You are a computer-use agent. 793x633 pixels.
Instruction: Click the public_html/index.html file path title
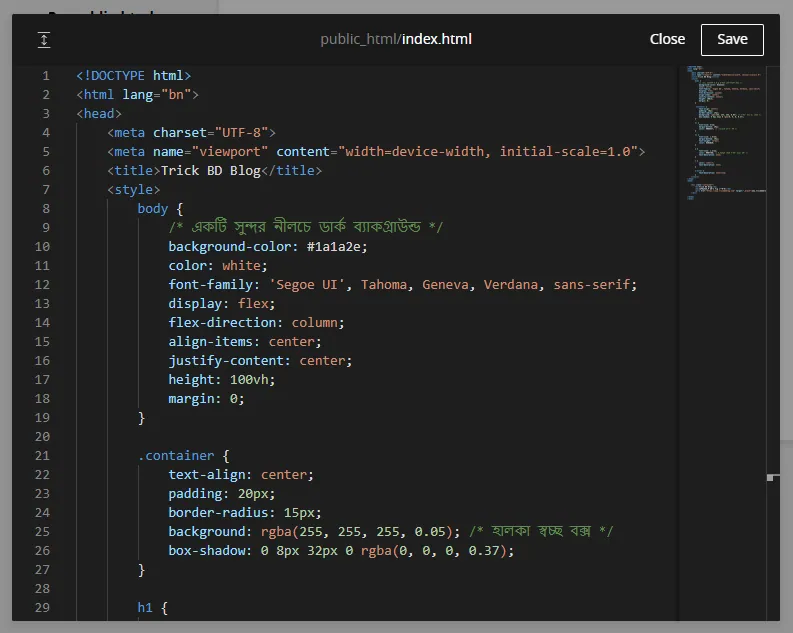coord(396,39)
